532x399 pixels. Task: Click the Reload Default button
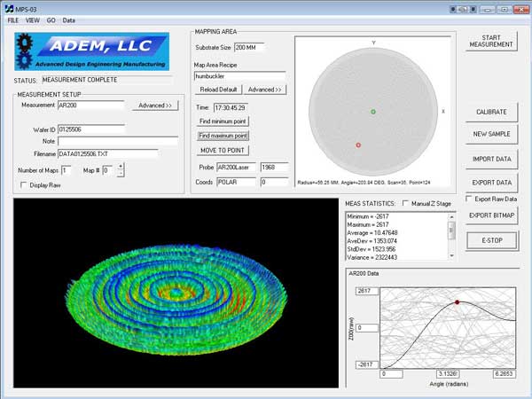(218, 90)
